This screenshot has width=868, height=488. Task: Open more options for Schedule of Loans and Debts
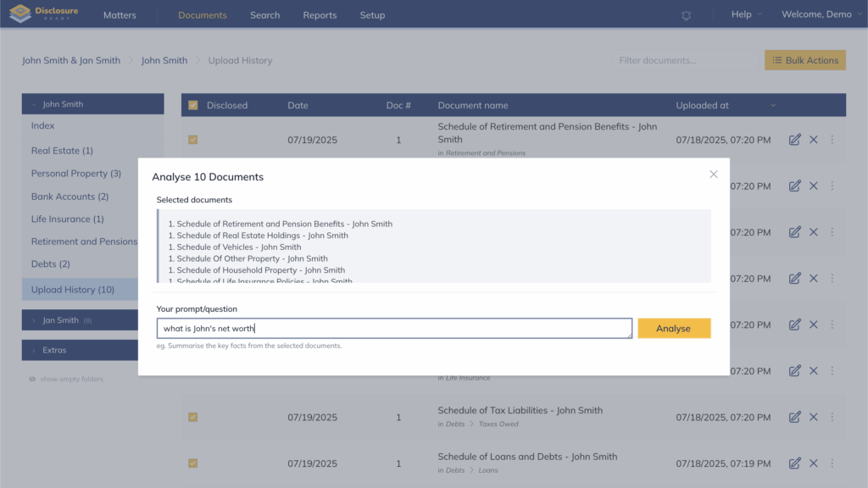point(832,463)
